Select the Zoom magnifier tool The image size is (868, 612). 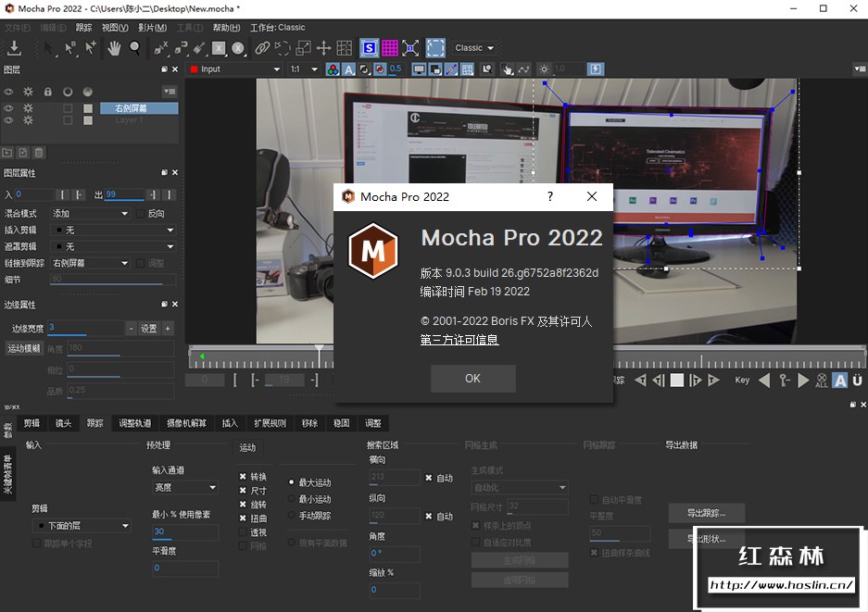coord(134,48)
